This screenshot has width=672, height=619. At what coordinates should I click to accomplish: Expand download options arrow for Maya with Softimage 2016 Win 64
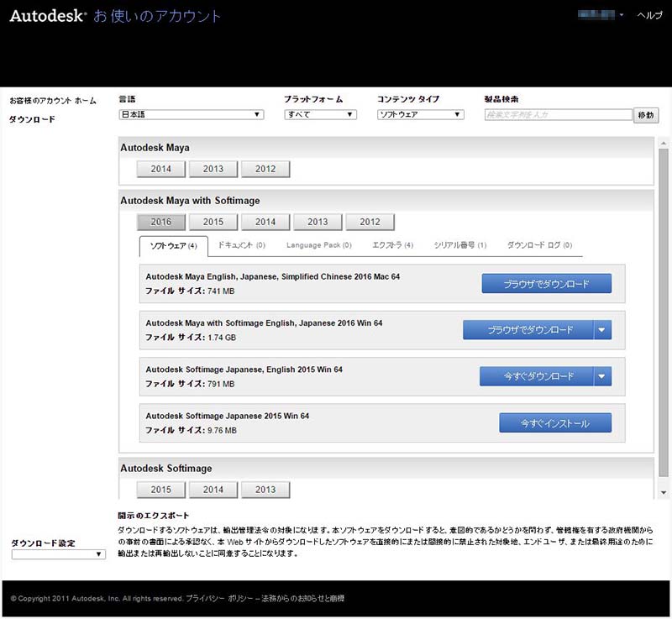(602, 330)
